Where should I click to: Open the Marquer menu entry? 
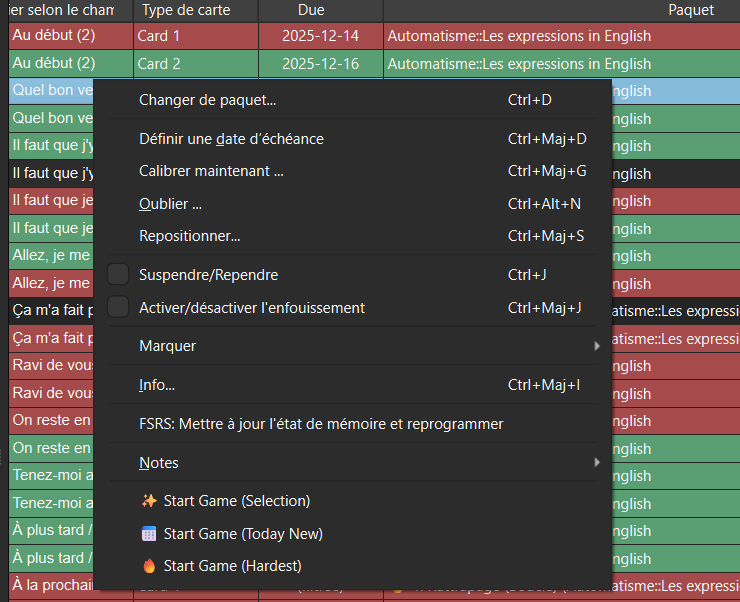pos(353,346)
